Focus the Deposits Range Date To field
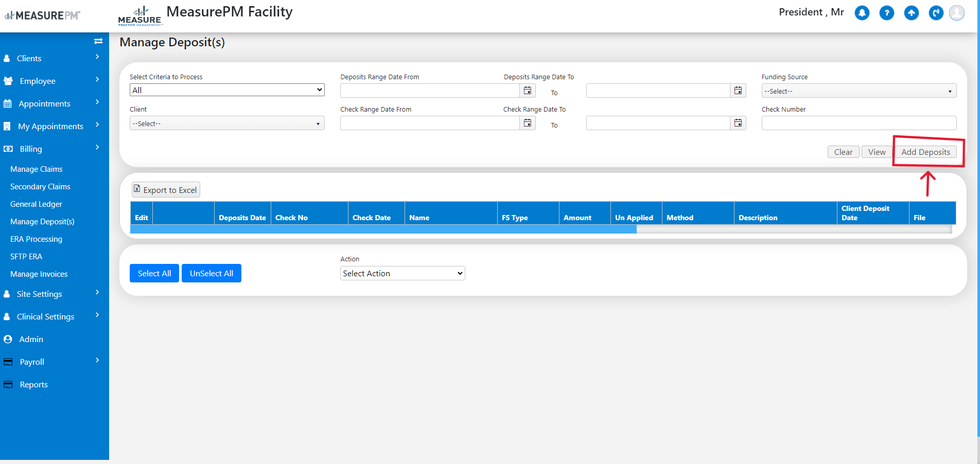The image size is (980, 464). pos(658,91)
